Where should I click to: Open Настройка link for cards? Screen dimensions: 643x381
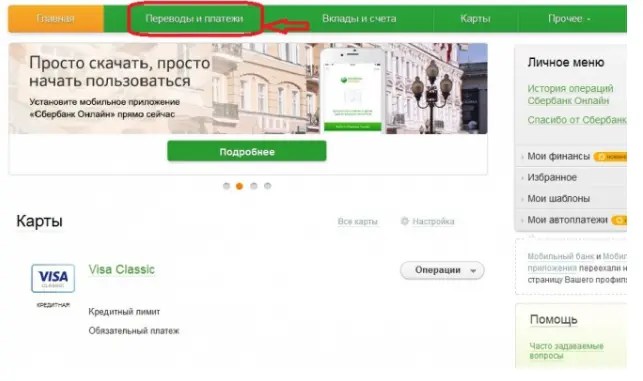pyautogui.click(x=433, y=221)
